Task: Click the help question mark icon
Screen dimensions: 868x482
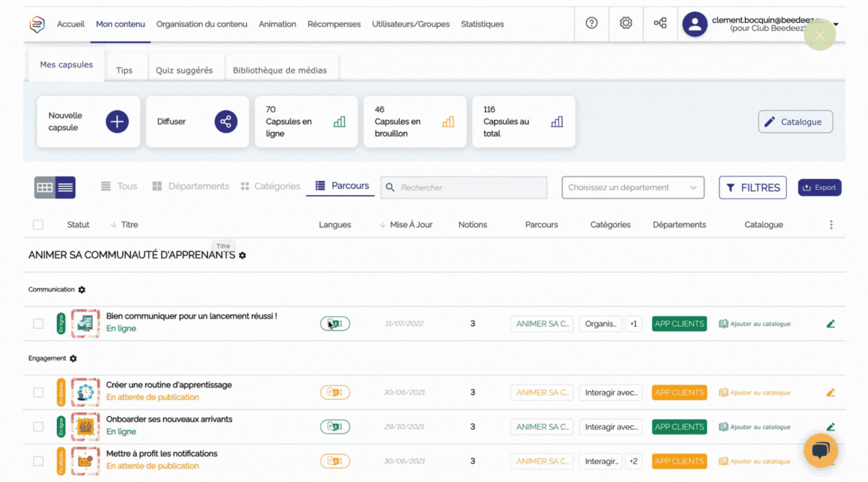Action: click(591, 23)
